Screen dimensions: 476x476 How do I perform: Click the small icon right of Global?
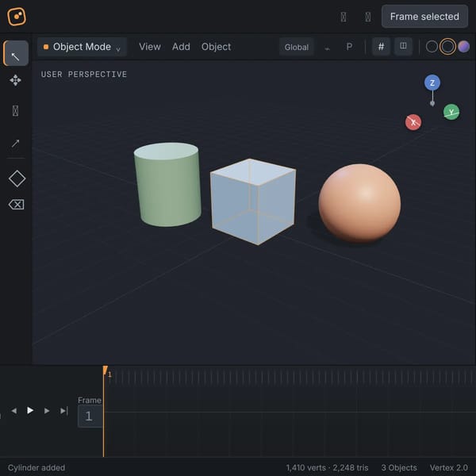[x=327, y=48]
